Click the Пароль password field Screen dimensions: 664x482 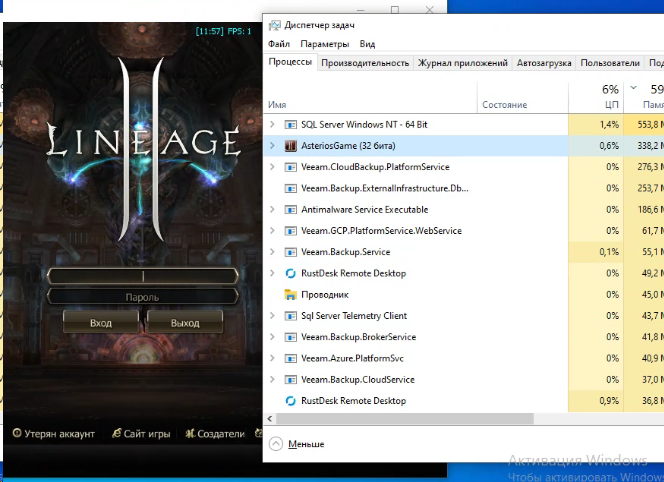coord(143,297)
